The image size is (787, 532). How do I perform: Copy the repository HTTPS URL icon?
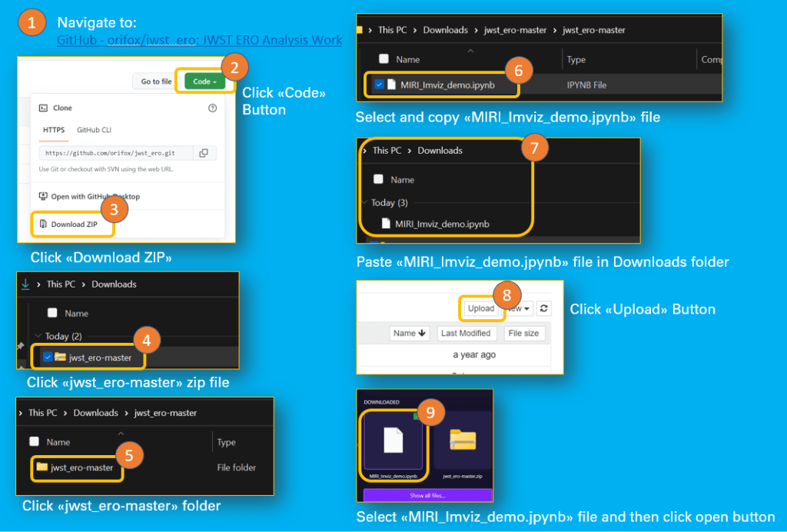tap(203, 153)
